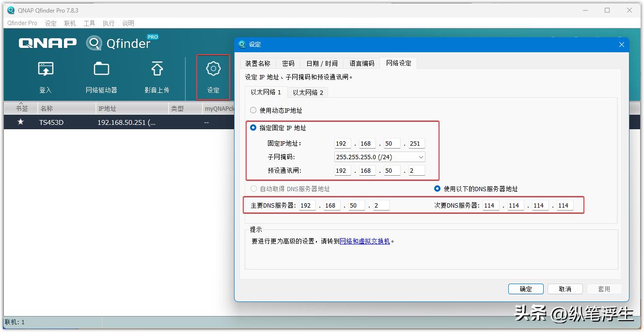644x332 pixels.
Task: Open the 登入 (Login) icon
Action: click(x=45, y=77)
